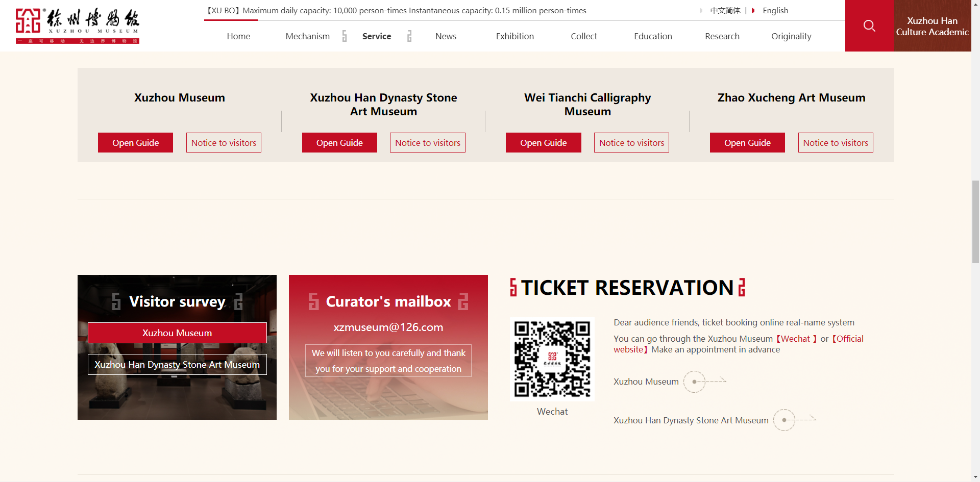Viewport: 980px width, 482px height.
Task: Open Xuzhou Han Culture Academic section
Action: [932, 26]
